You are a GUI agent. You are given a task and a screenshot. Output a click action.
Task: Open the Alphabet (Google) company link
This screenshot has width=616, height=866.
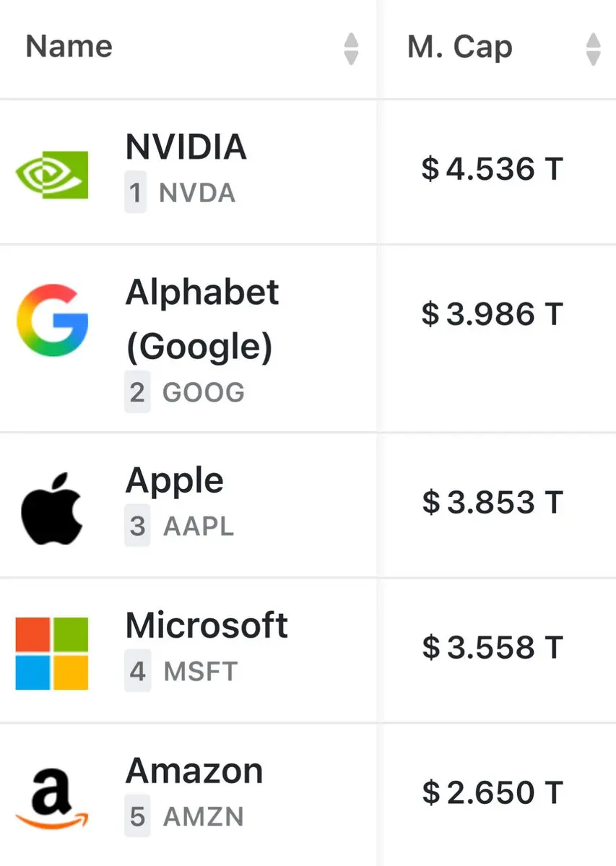(x=202, y=319)
